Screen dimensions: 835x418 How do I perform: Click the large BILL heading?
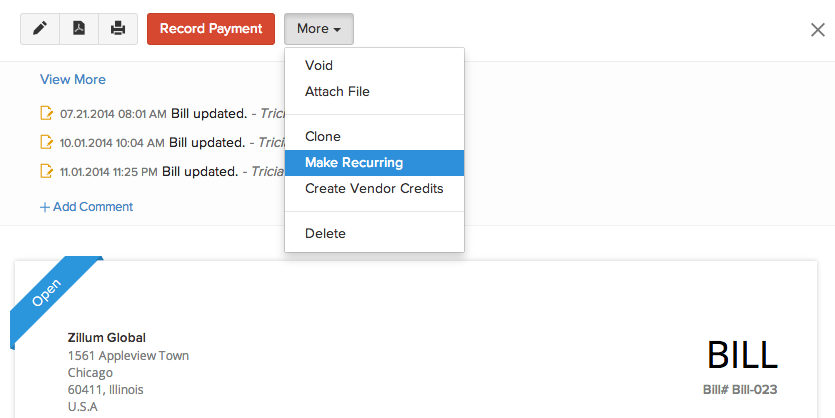[742, 355]
